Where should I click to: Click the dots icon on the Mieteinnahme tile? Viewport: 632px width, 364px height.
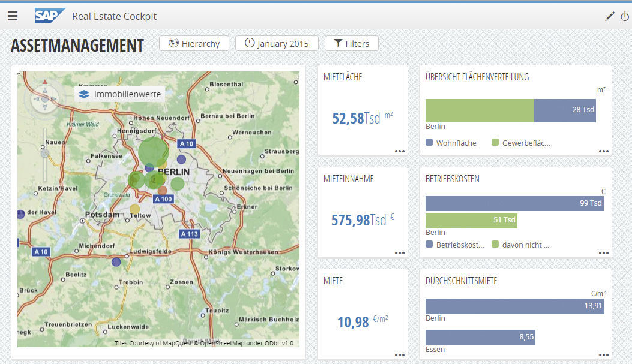400,252
